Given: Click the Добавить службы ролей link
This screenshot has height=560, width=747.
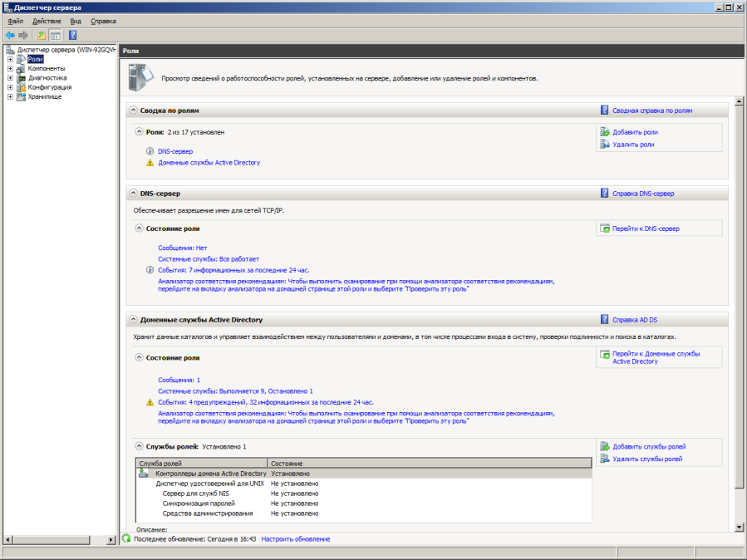Looking at the screenshot, I should (649, 447).
